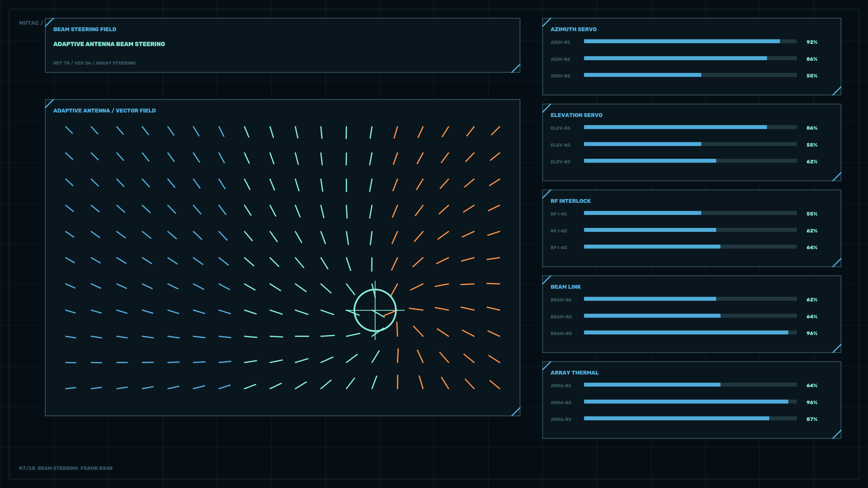Pick the RF I-03 progress bar
This screenshot has height=488, width=868.
pyautogui.click(x=690, y=247)
